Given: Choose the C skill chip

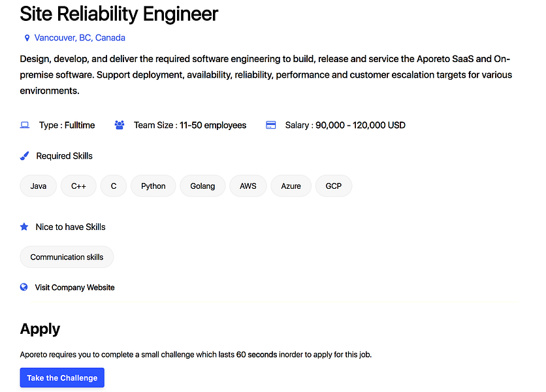Looking at the screenshot, I should click(114, 186).
